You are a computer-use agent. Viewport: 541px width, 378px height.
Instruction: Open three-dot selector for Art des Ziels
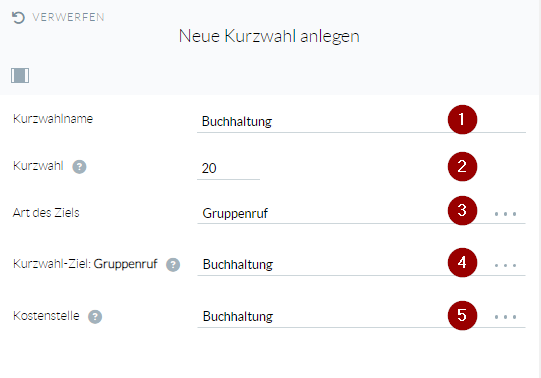coord(505,214)
